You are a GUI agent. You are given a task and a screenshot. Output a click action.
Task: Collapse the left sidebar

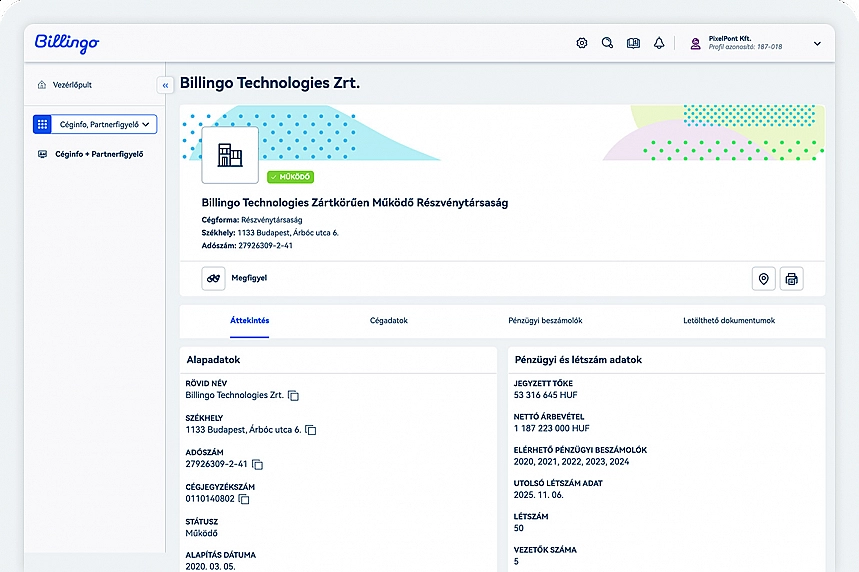[x=165, y=86]
